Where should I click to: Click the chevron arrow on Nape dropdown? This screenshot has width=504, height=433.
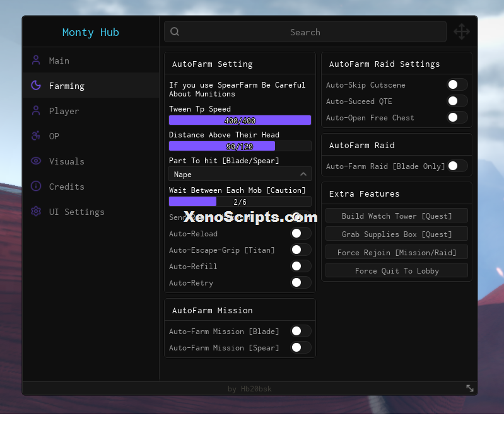click(x=303, y=174)
